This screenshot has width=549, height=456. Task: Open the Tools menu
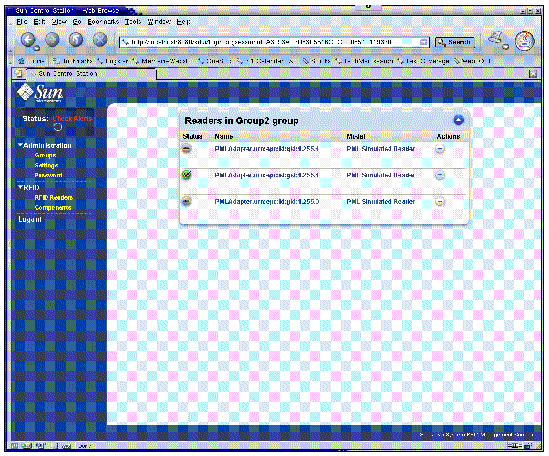pyautogui.click(x=133, y=22)
